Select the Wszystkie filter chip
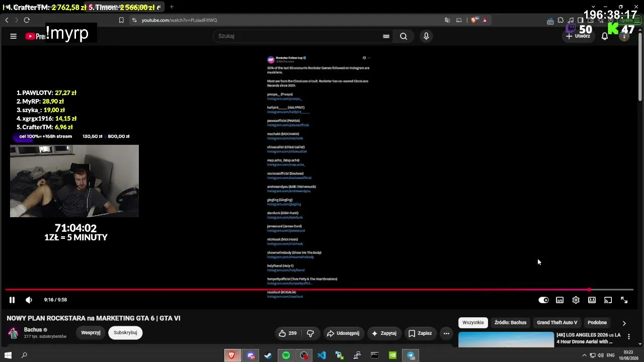Image resolution: width=644 pixels, height=362 pixels. (473, 323)
